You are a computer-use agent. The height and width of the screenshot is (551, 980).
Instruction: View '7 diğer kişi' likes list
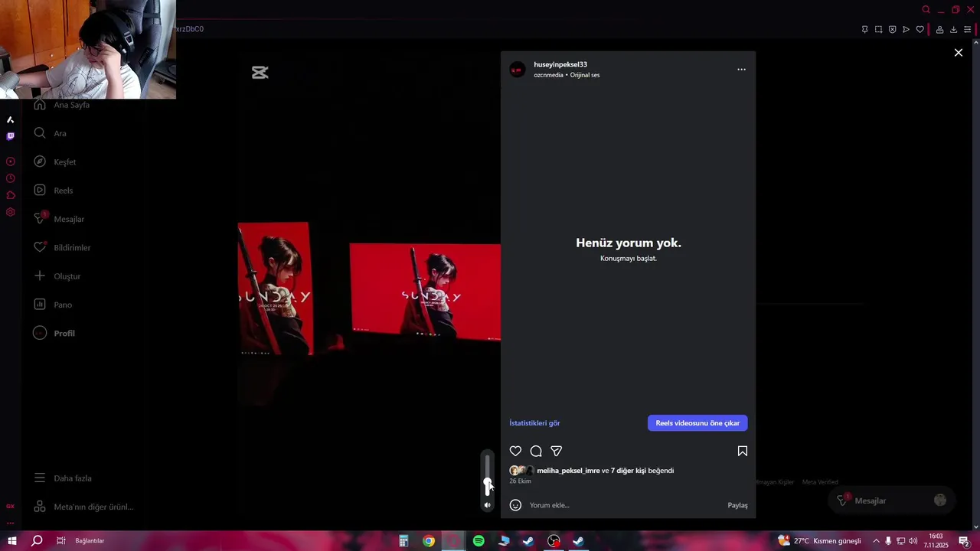(629, 471)
